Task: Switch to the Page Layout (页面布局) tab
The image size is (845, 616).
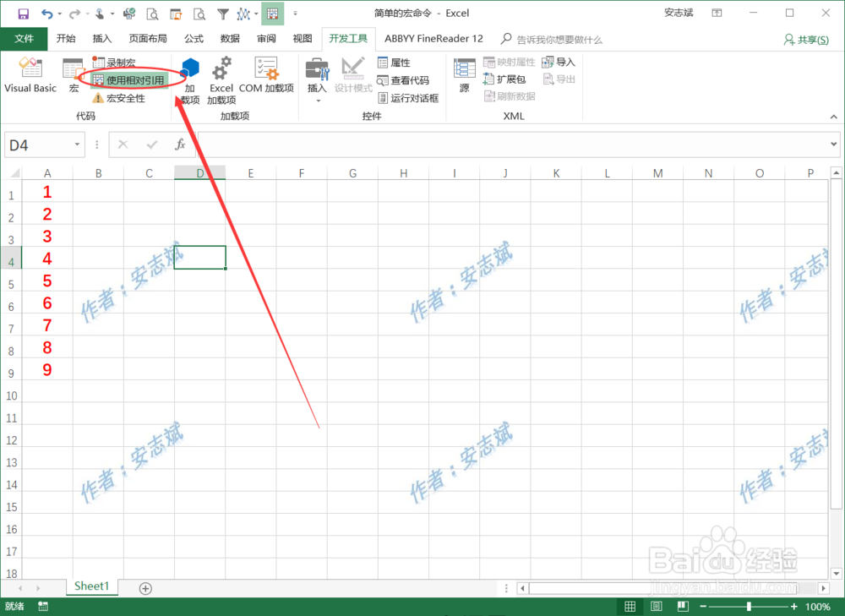Action: [x=148, y=39]
